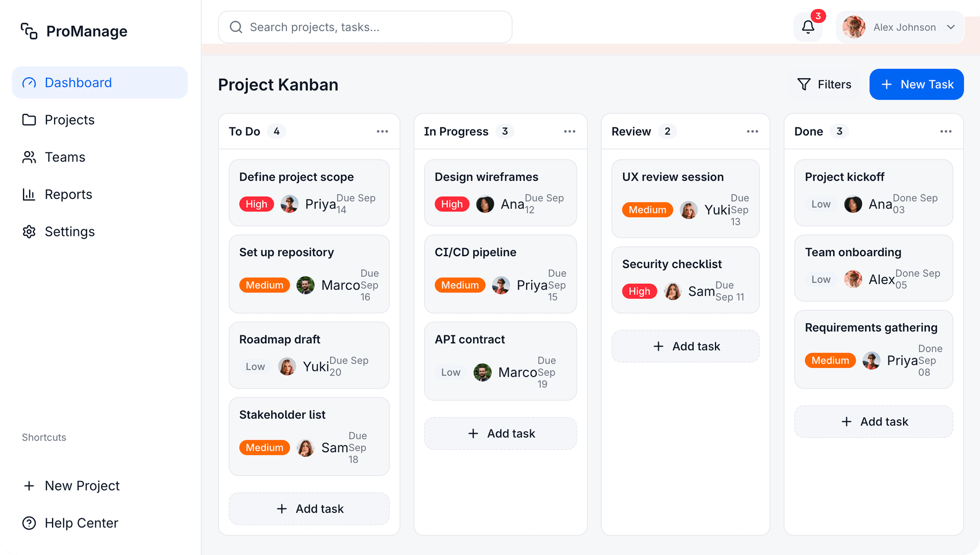This screenshot has height=555, width=980.
Task: Click the Teams people icon
Action: 29,157
